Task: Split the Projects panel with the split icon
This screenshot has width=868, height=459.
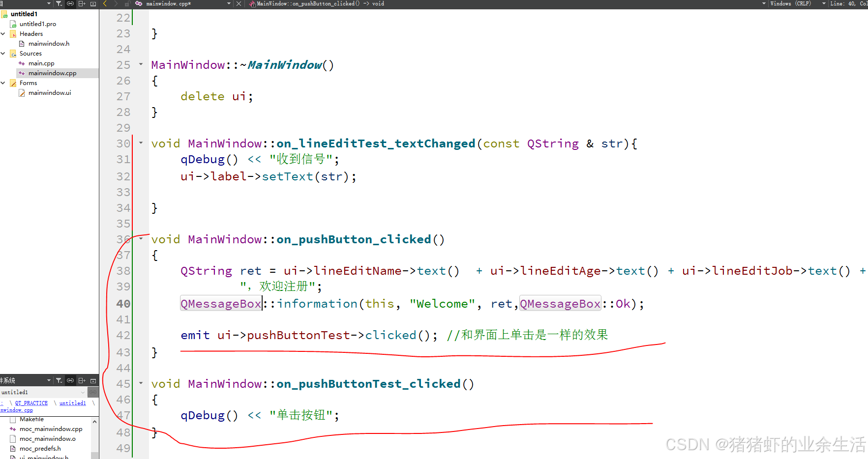Action: tap(82, 3)
